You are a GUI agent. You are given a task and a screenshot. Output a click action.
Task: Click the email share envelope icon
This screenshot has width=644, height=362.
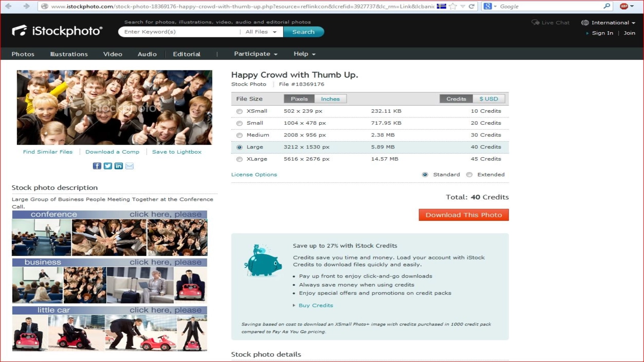[129, 166]
